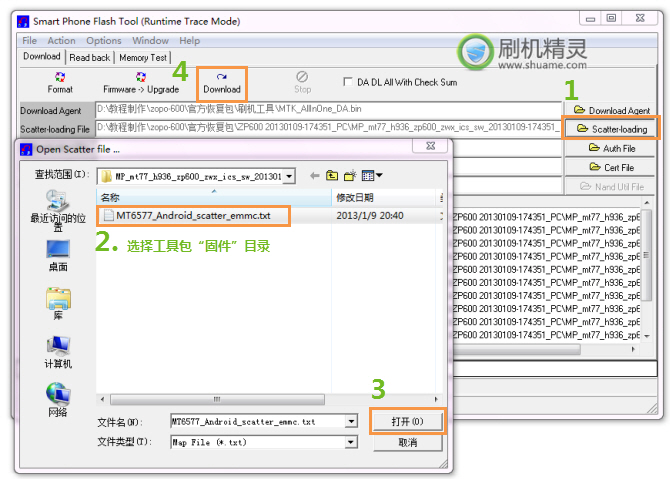Click the Flash Tool title bar app icon
Image resolution: width=670 pixels, height=479 pixels.
coord(23,21)
